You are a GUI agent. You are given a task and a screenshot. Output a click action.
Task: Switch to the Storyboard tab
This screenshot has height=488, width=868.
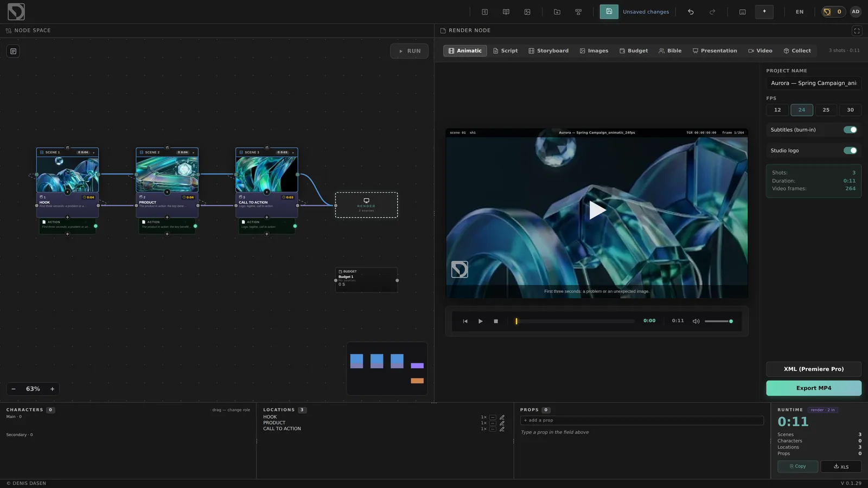[x=548, y=50]
